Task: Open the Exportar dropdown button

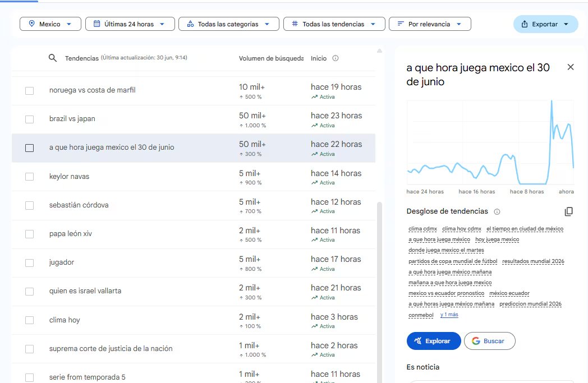Action: [x=545, y=24]
